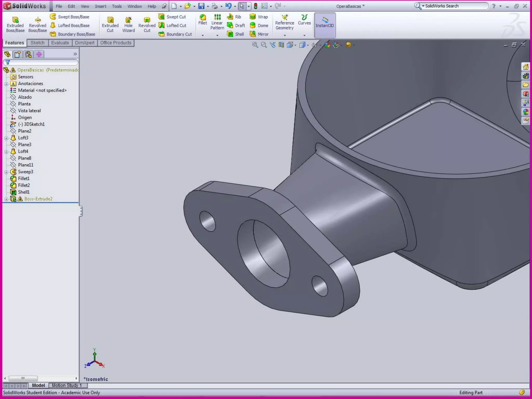Image resolution: width=532 pixels, height=399 pixels.
Task: Click the Fillet tool icon
Action: coord(203,18)
